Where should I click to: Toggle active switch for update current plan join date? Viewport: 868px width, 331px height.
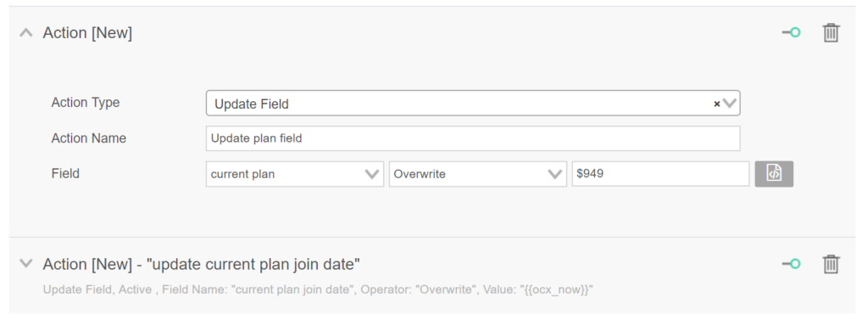click(792, 264)
